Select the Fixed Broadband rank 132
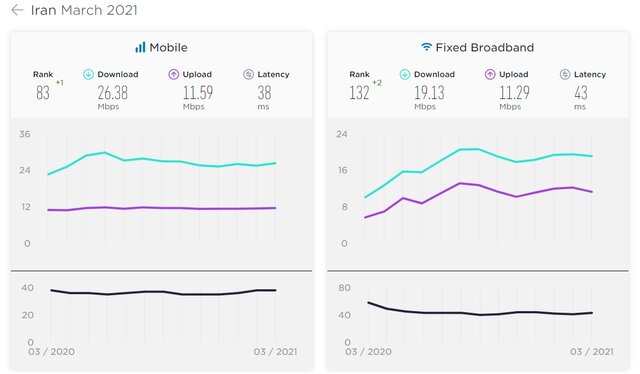 coord(359,93)
